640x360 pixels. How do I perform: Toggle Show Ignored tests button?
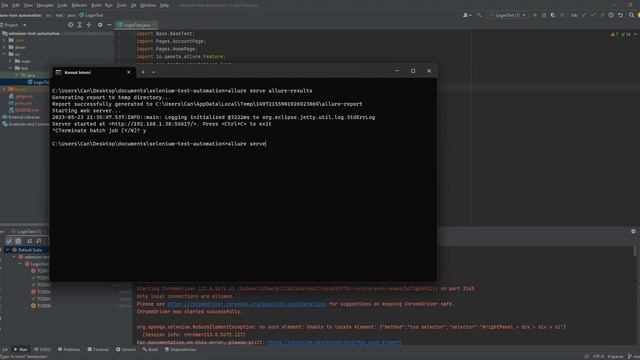click(18, 241)
